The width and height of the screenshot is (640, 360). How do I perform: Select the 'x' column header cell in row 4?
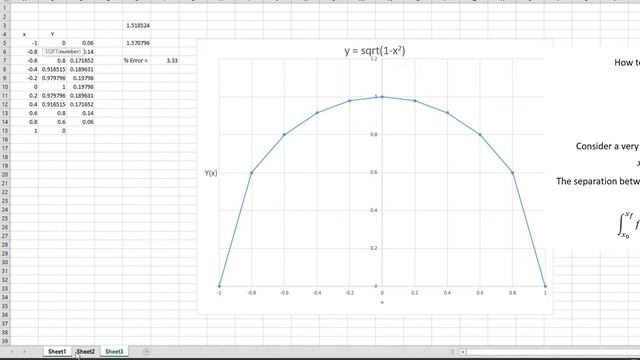[24, 34]
